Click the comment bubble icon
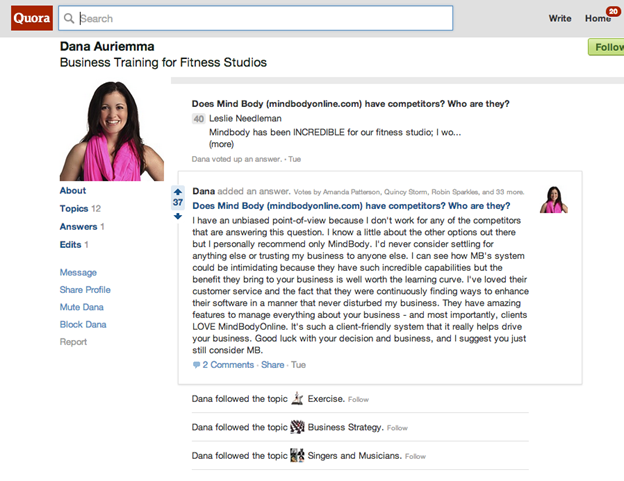This screenshot has width=624, height=481. click(x=196, y=364)
